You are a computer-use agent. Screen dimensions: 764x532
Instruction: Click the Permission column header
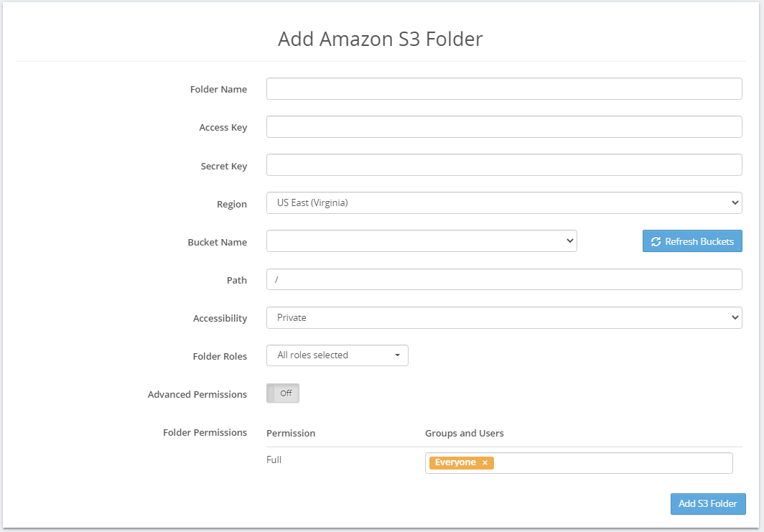[x=291, y=433]
